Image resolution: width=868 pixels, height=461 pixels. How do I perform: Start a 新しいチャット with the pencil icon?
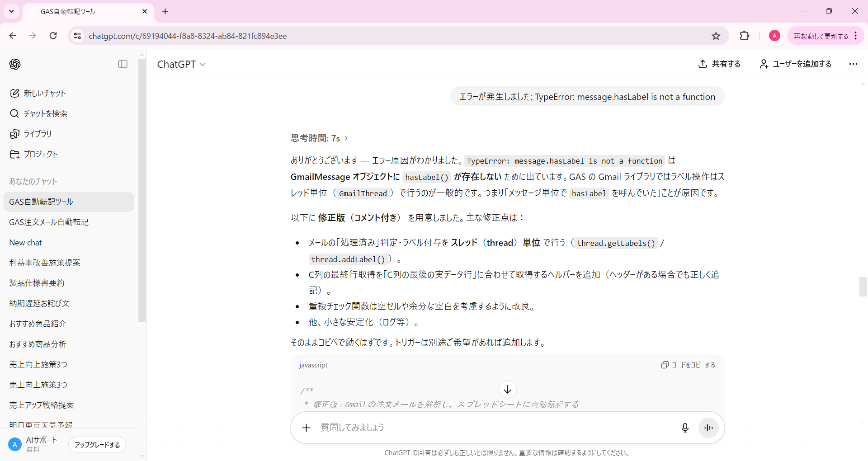[x=44, y=93]
